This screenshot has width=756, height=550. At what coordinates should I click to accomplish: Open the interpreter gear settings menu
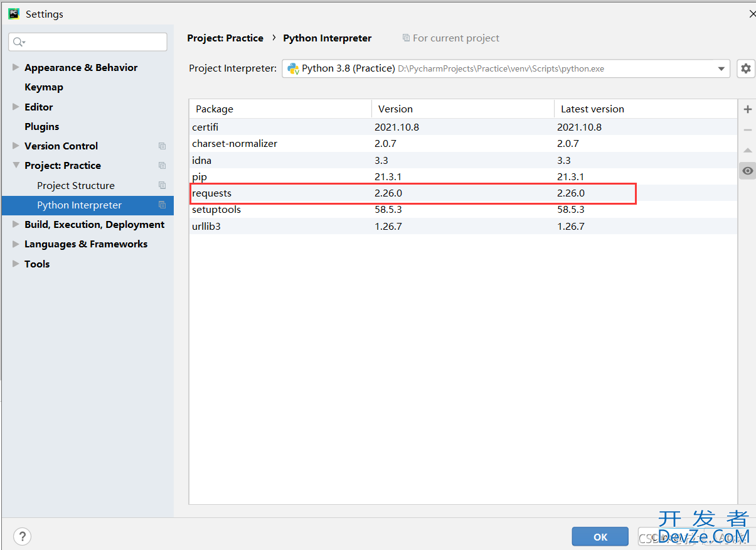745,68
